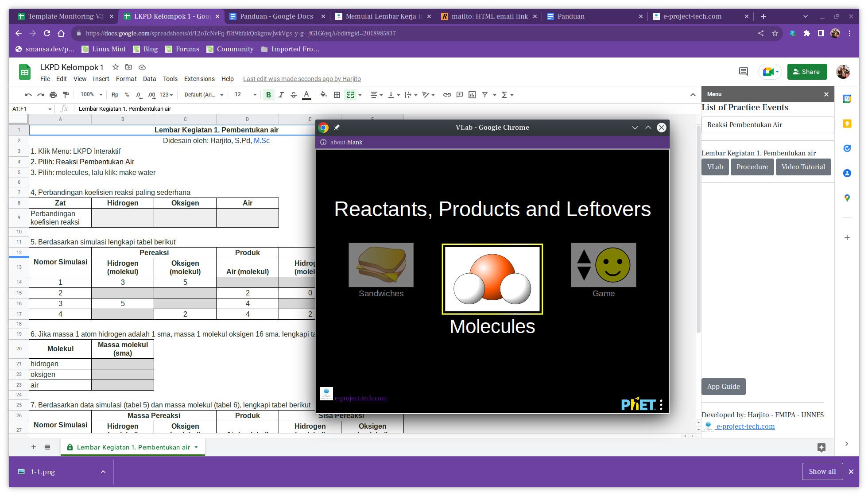The image size is (868, 496).
Task: Click the Sum function icon in toolbar
Action: (x=505, y=95)
